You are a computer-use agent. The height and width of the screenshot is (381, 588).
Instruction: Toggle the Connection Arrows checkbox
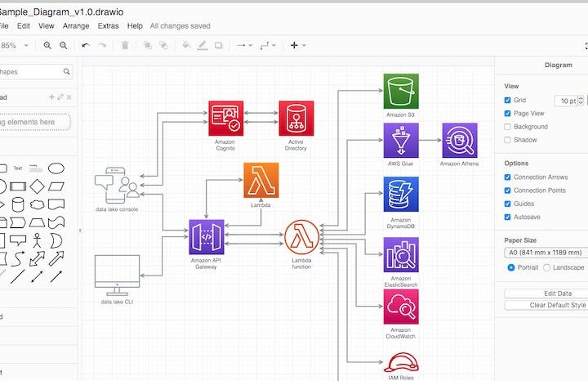[x=507, y=177]
